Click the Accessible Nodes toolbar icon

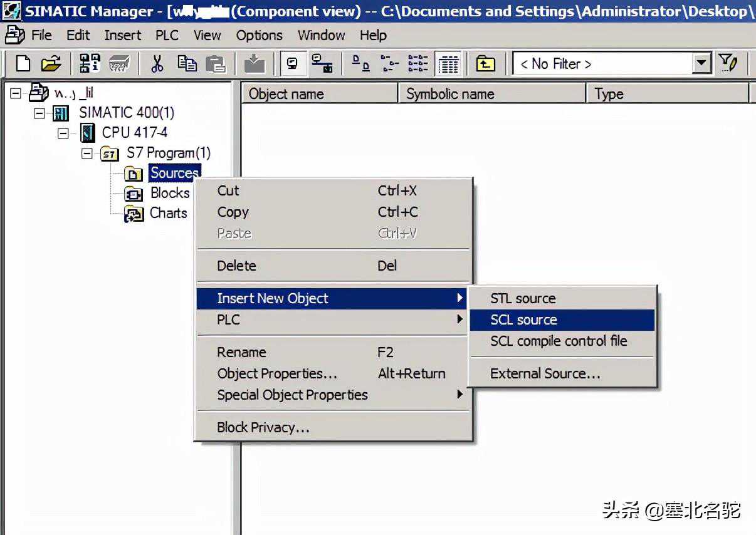tap(90, 63)
